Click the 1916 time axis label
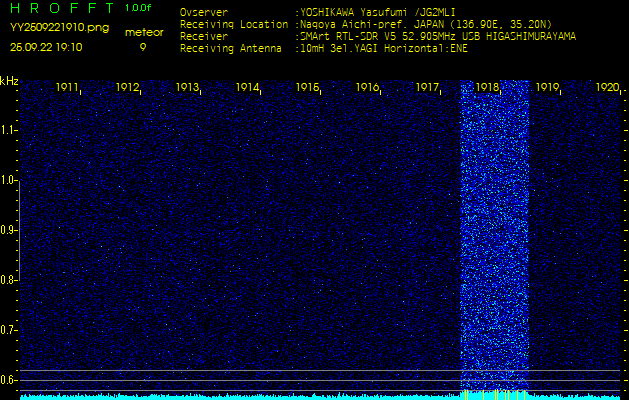This screenshot has width=629, height=400. [x=367, y=87]
